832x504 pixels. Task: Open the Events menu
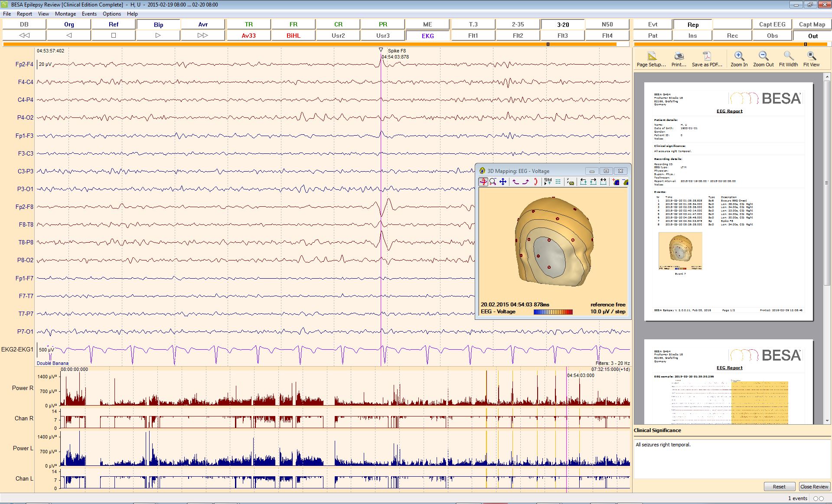(89, 13)
